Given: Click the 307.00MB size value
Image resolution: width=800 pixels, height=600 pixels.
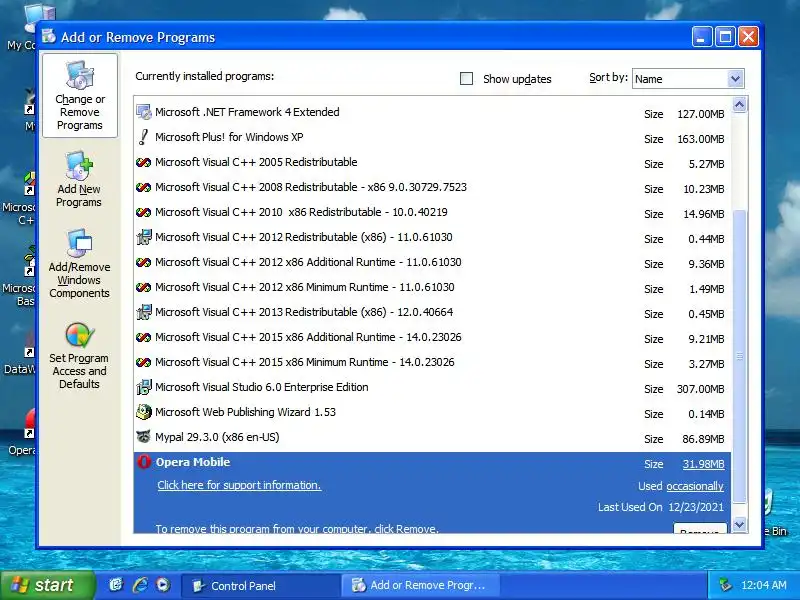Looking at the screenshot, I should coord(701,389).
